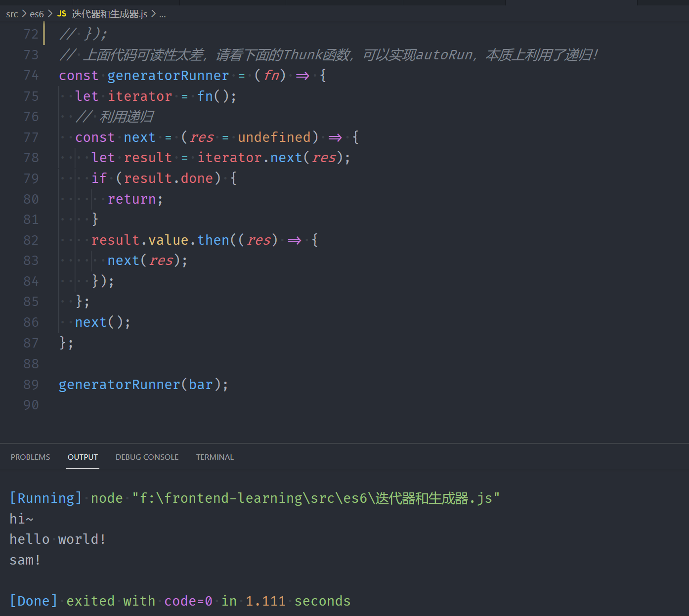Expand the breadcrumb ellipsis symbol list
The width and height of the screenshot is (689, 616).
tap(162, 14)
